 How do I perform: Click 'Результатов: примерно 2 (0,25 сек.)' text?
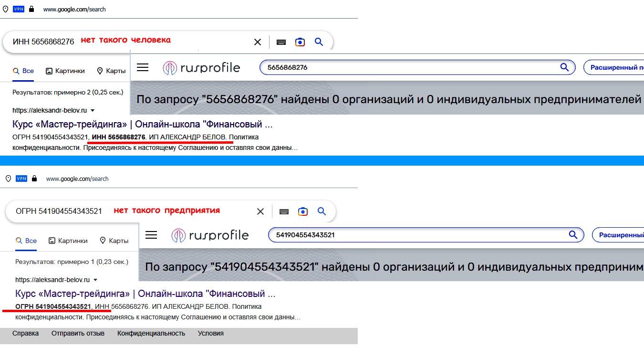click(x=68, y=92)
